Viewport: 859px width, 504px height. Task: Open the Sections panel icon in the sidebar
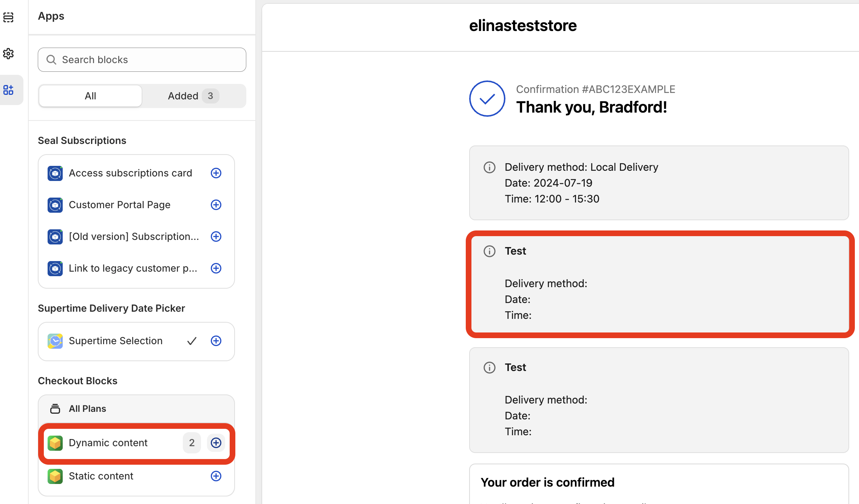pos(8,17)
